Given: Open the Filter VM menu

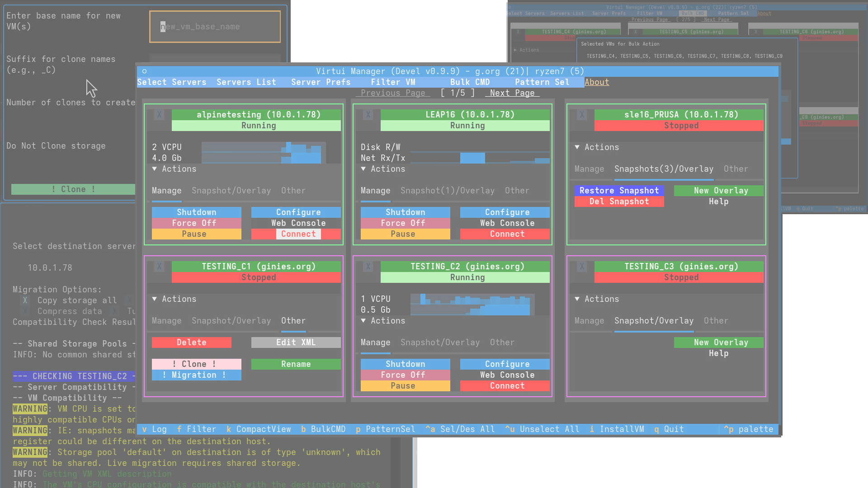Looking at the screenshot, I should pos(393,82).
